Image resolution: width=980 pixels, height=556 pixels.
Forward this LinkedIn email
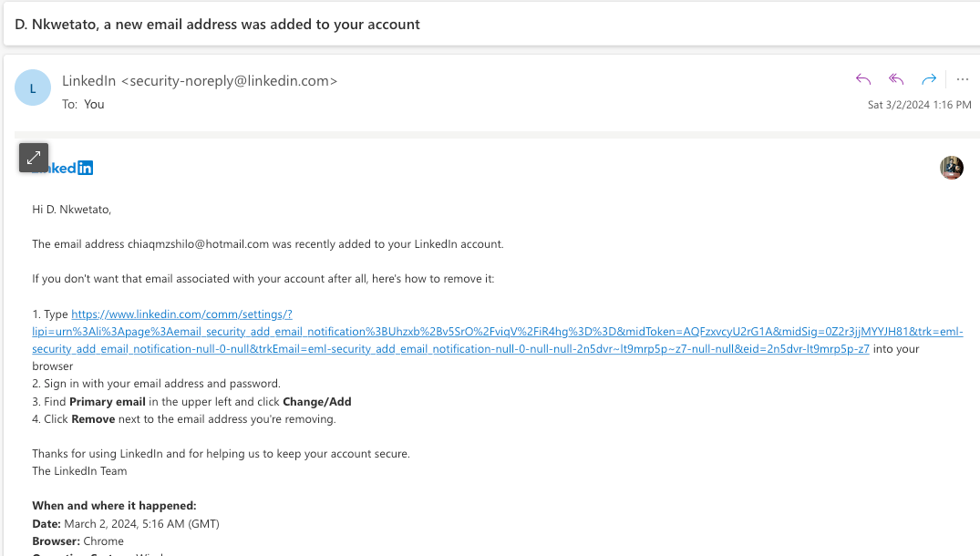click(929, 79)
